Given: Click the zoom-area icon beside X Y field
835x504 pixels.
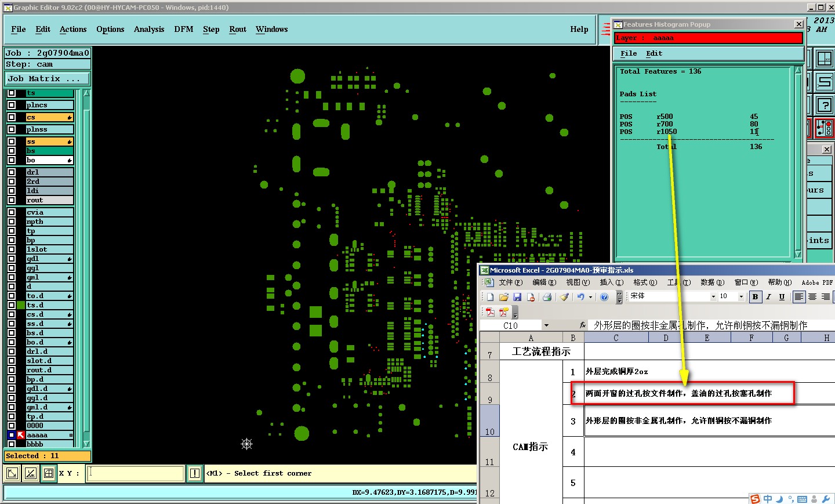Looking at the screenshot, I should coord(12,474).
